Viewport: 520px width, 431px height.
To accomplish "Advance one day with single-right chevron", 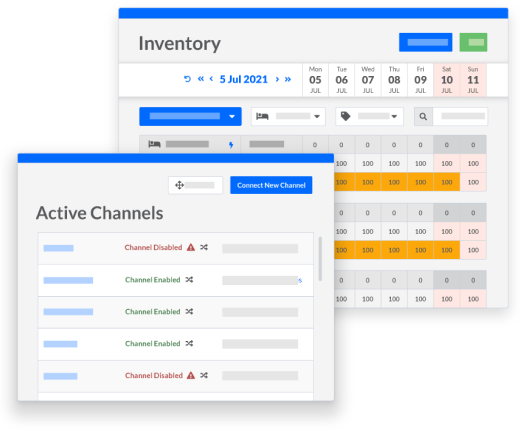I will pyautogui.click(x=277, y=79).
